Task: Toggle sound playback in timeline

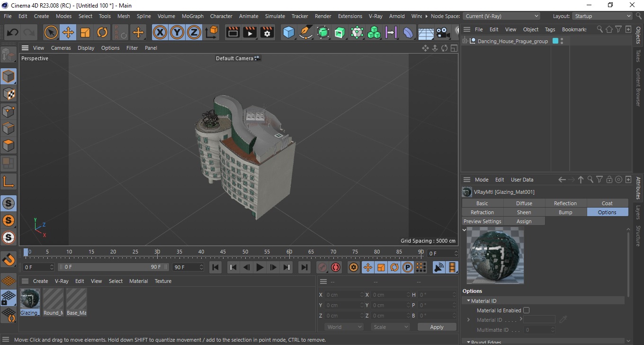Action: pos(439,267)
